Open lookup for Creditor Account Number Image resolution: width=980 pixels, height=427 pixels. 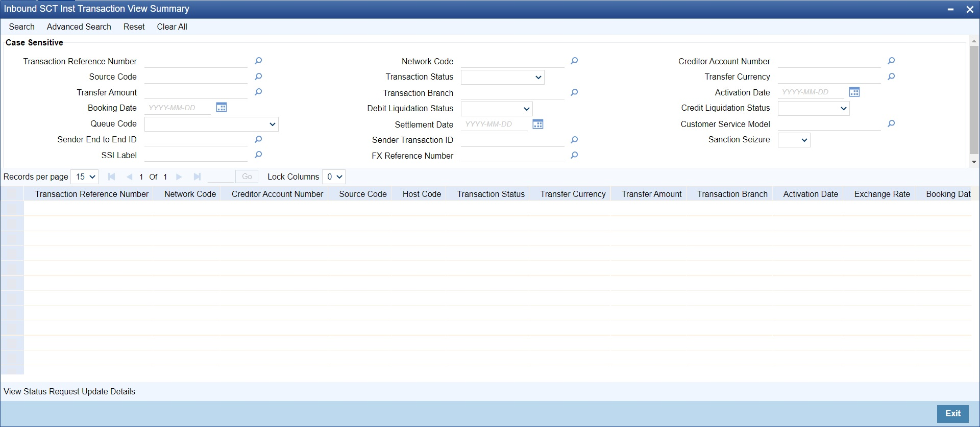[x=891, y=61]
